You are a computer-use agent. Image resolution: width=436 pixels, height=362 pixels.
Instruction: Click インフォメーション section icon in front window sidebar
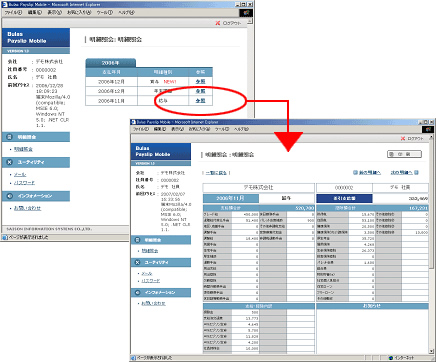pos(137,292)
